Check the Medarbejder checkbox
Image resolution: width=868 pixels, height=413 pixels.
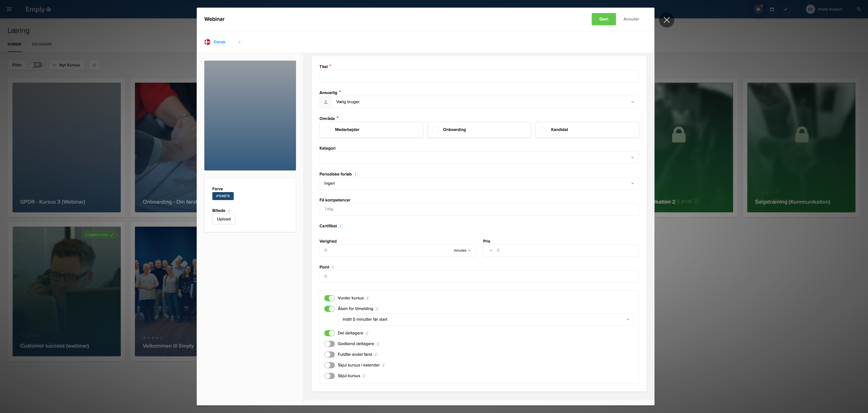click(327, 130)
